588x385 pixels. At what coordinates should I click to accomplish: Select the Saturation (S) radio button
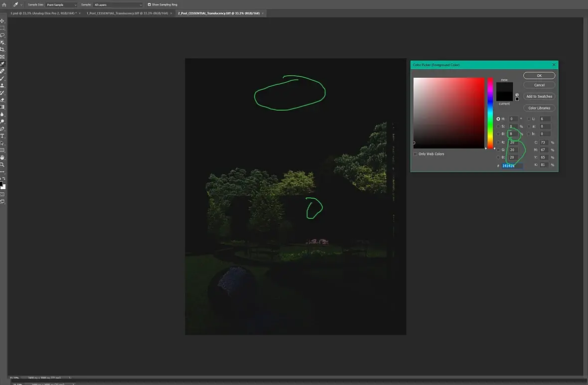click(498, 127)
